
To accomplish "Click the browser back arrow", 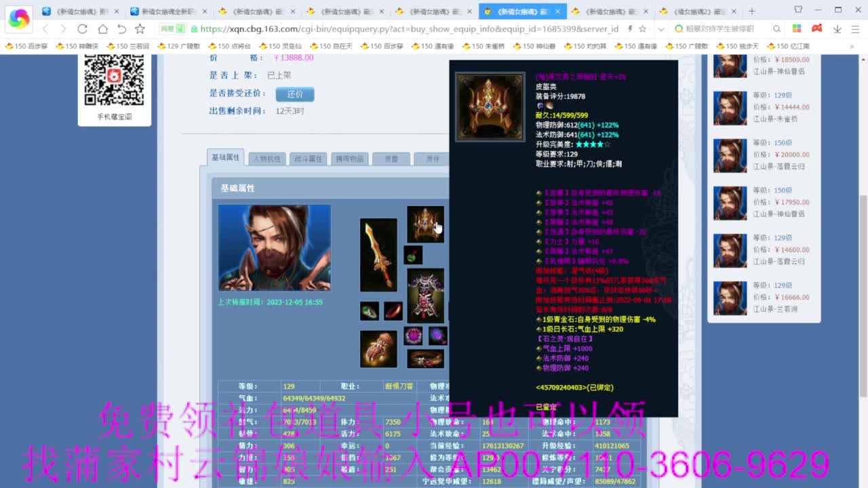I will (45, 28).
